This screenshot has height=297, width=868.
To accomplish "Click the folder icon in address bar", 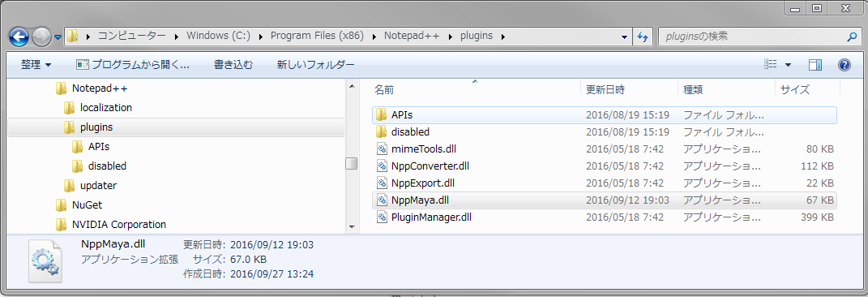I will tap(72, 36).
